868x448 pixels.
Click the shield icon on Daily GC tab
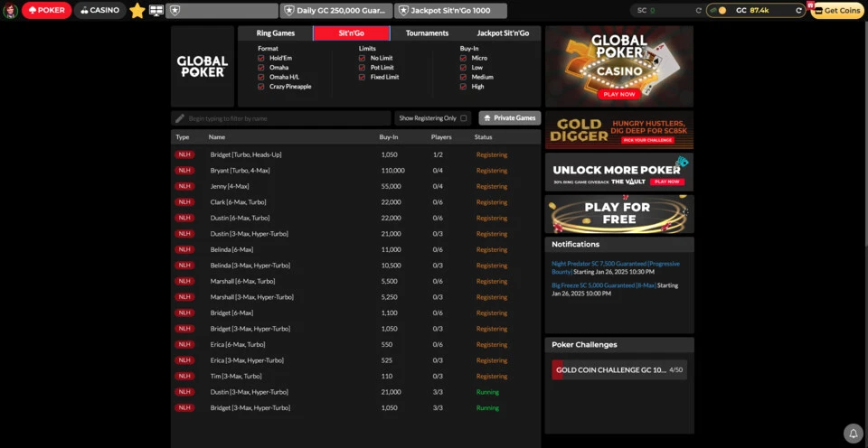[289, 11]
